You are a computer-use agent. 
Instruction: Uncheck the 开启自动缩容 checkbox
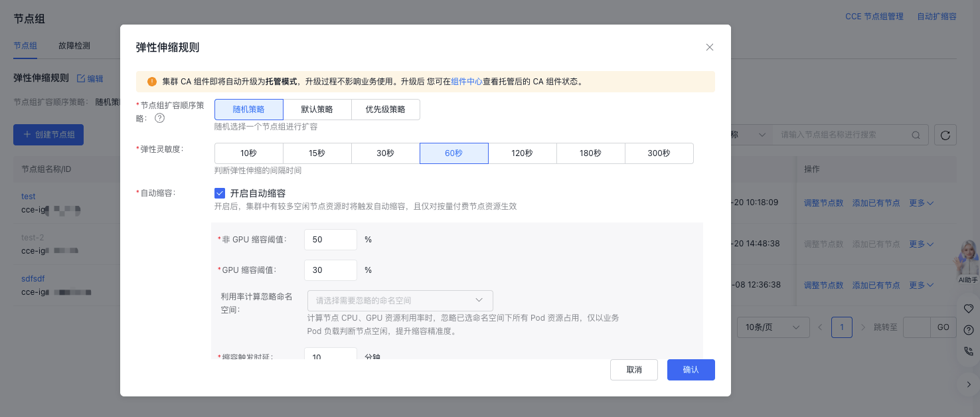click(220, 193)
